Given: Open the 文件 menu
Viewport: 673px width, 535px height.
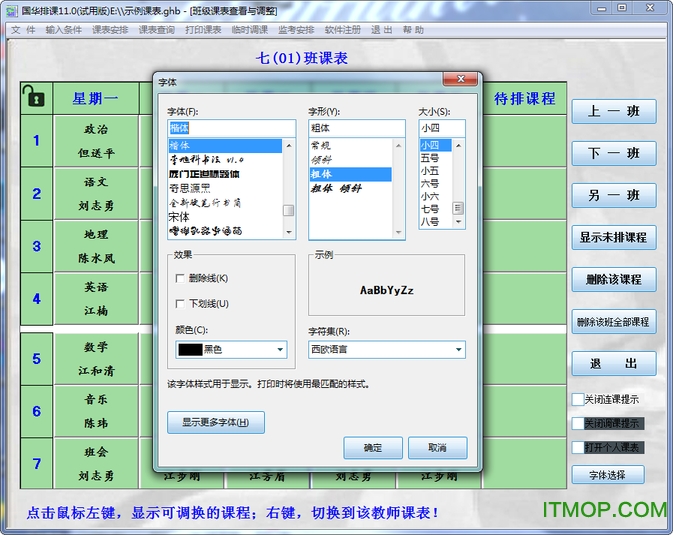Looking at the screenshot, I should [x=23, y=30].
